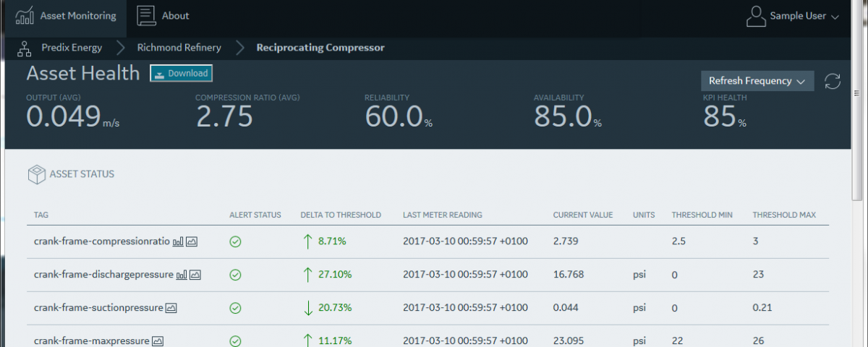Switch to the About tab
Viewport: 868px width, 347px height.
(x=163, y=16)
